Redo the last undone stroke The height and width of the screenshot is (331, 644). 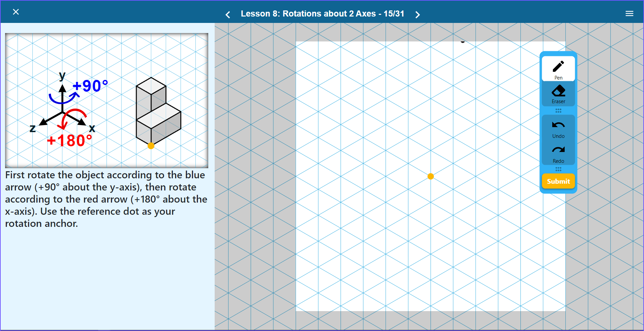558,154
